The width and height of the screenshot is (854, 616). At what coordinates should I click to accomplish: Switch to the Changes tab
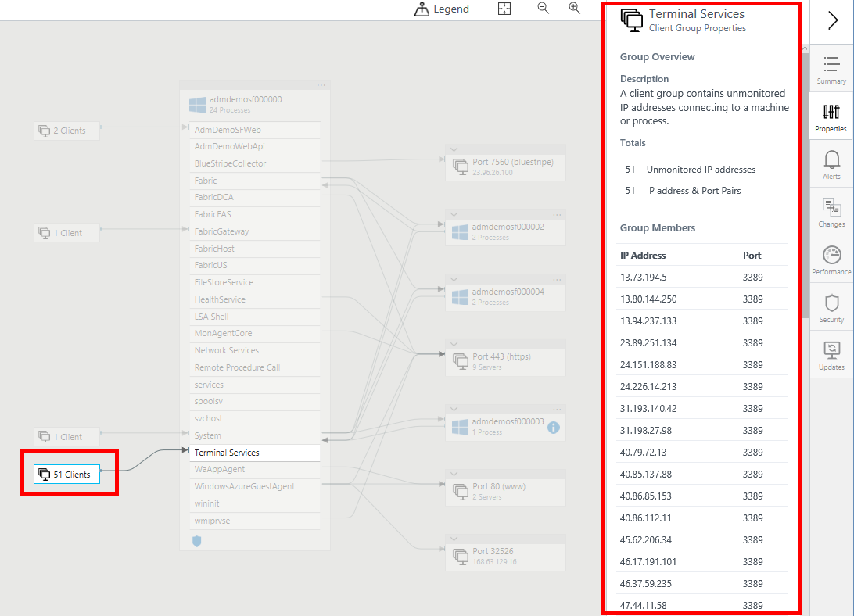pos(831,213)
